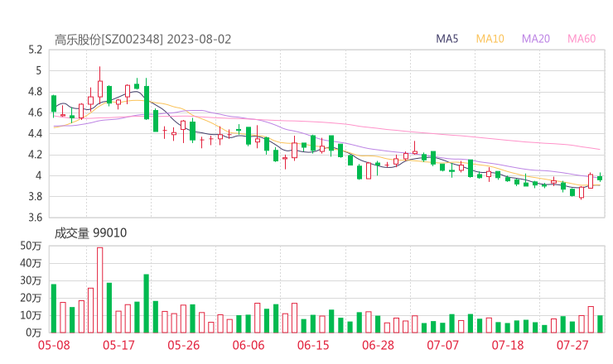Click the MA60 legend label
The width and height of the screenshot is (613, 364).
(582, 39)
